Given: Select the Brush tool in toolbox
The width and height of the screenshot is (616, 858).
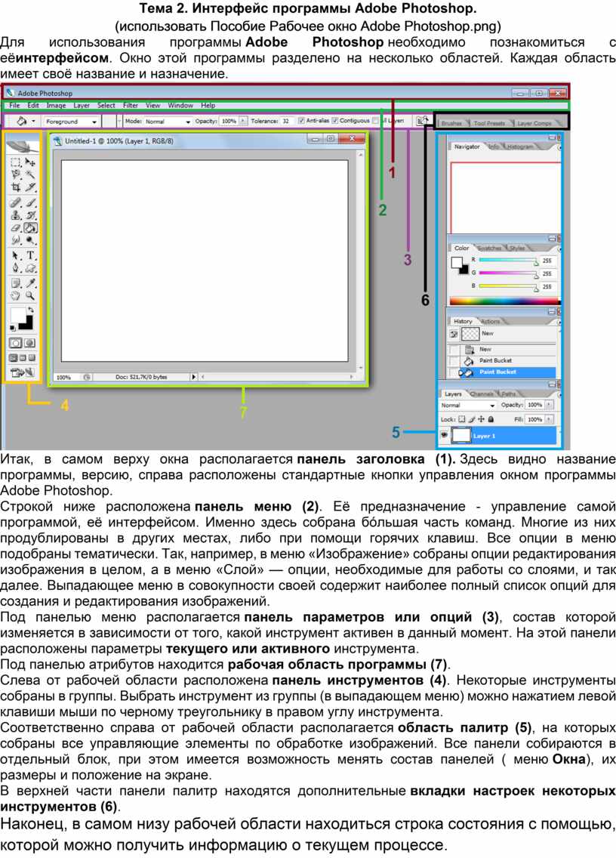Looking at the screenshot, I should pos(31,202).
